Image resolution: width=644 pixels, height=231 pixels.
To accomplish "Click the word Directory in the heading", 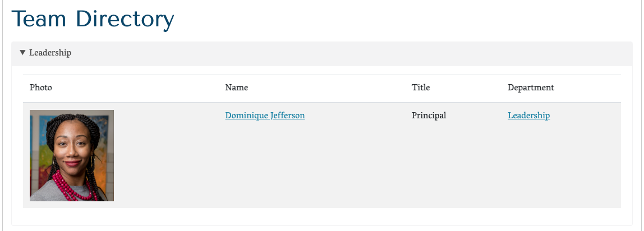I will tap(125, 19).
